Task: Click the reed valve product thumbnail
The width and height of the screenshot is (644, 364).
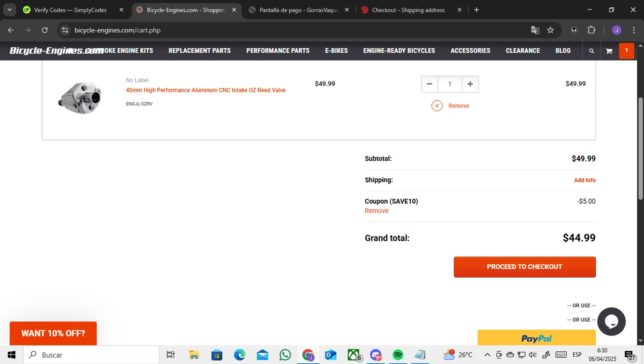Action: [80, 98]
